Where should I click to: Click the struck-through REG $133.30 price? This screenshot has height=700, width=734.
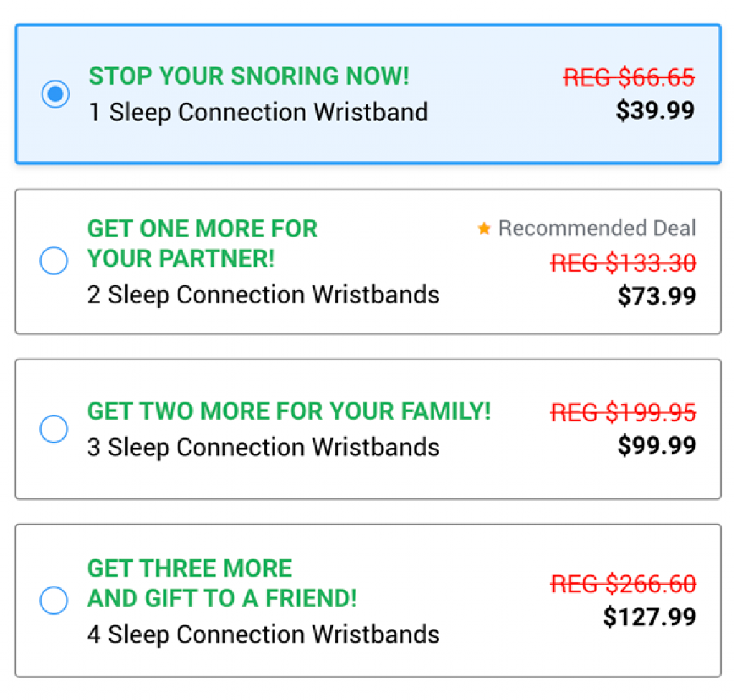(x=623, y=263)
